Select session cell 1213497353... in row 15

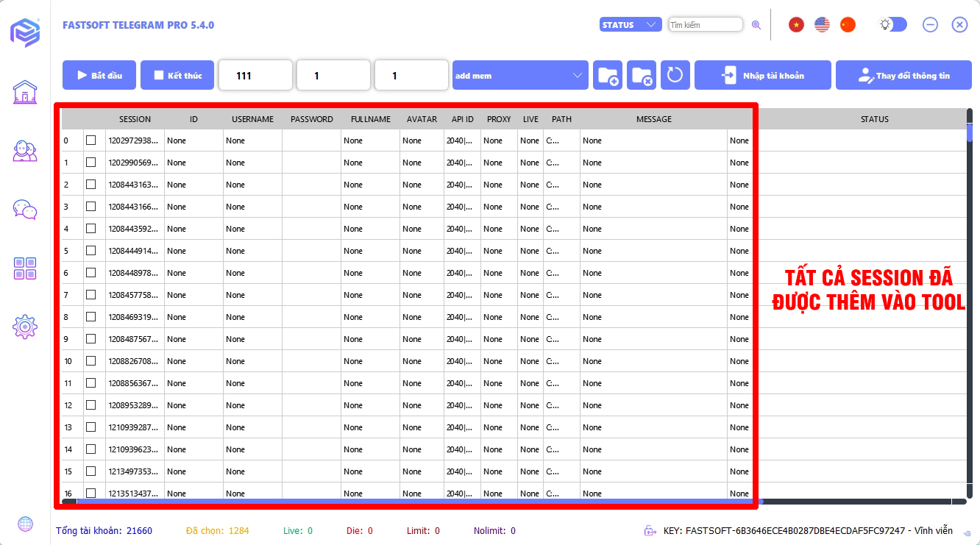135,471
